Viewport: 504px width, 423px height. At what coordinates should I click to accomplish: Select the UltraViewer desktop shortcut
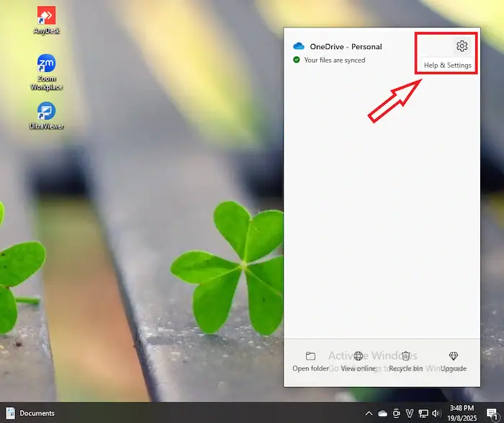(46, 112)
